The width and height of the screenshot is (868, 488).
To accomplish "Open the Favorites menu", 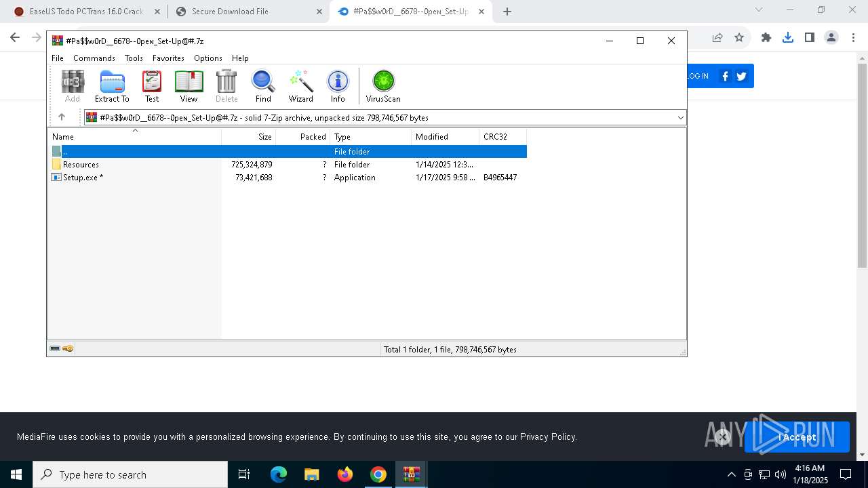I will tap(168, 58).
